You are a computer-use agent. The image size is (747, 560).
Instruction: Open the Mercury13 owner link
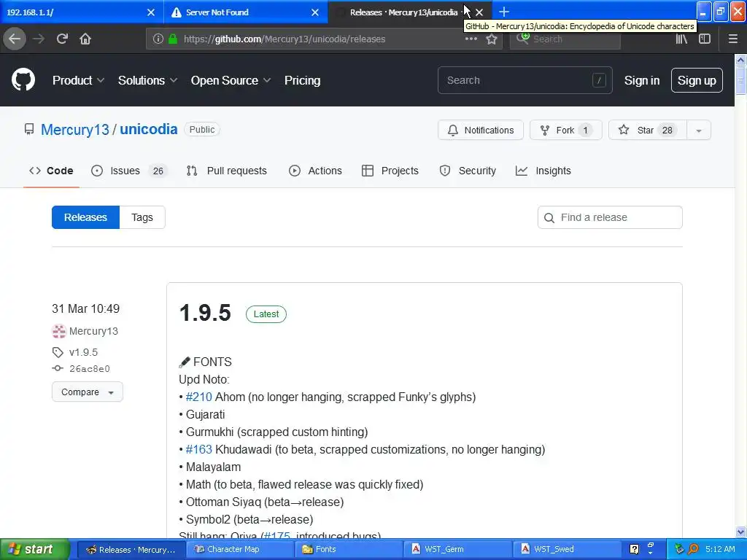point(75,130)
